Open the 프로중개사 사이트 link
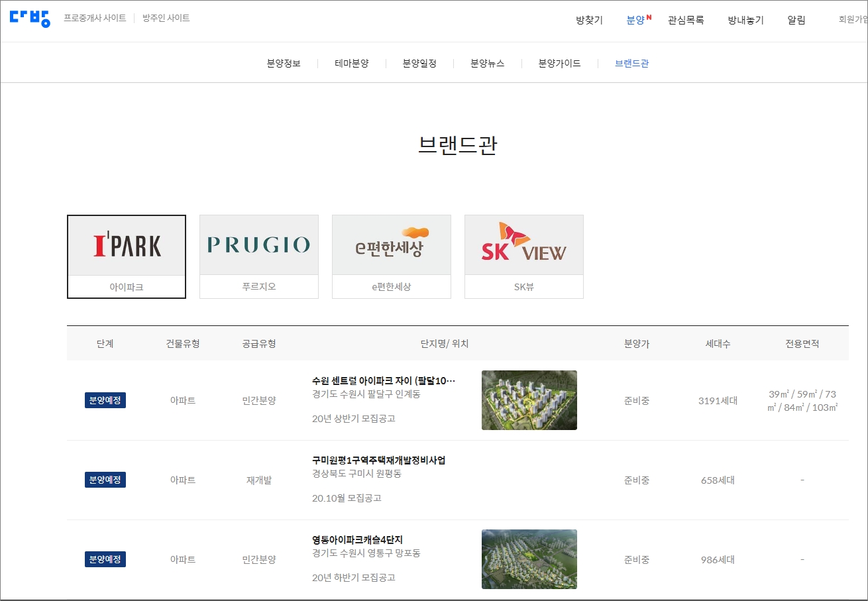This screenshot has height=601, width=868. (x=95, y=19)
